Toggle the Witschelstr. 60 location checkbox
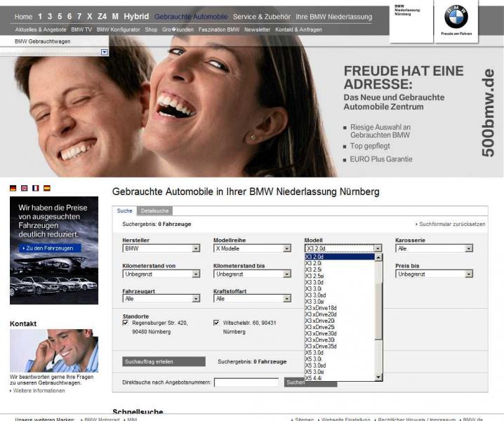 tap(217, 323)
